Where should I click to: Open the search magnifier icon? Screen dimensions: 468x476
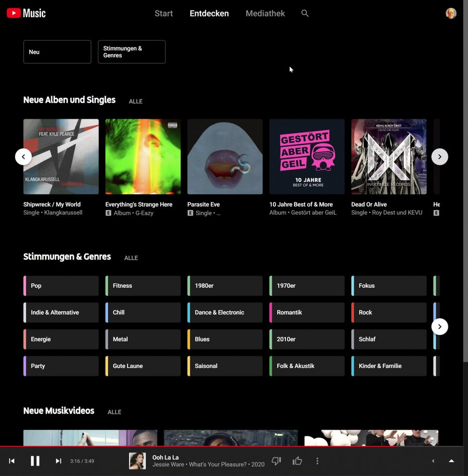[305, 14]
